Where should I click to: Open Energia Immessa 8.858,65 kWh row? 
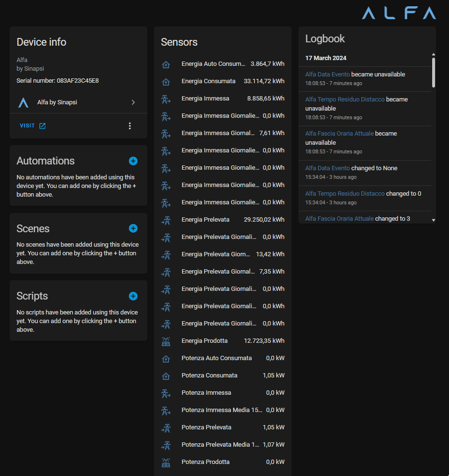tap(223, 99)
